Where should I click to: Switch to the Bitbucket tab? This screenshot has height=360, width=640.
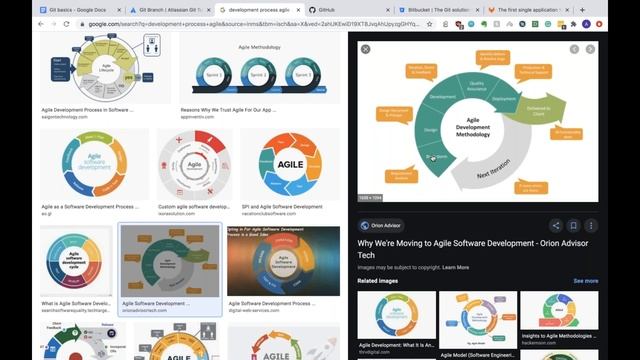439,10
